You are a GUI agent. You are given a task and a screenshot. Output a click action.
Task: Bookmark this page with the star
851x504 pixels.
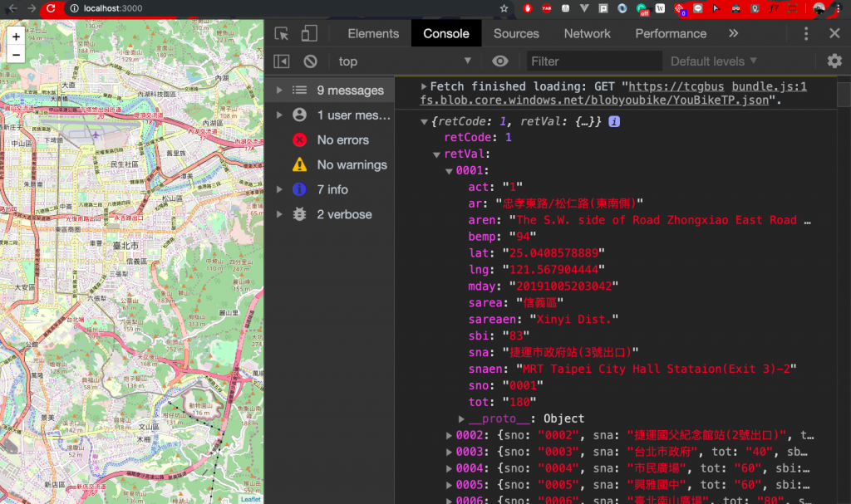[x=504, y=8]
